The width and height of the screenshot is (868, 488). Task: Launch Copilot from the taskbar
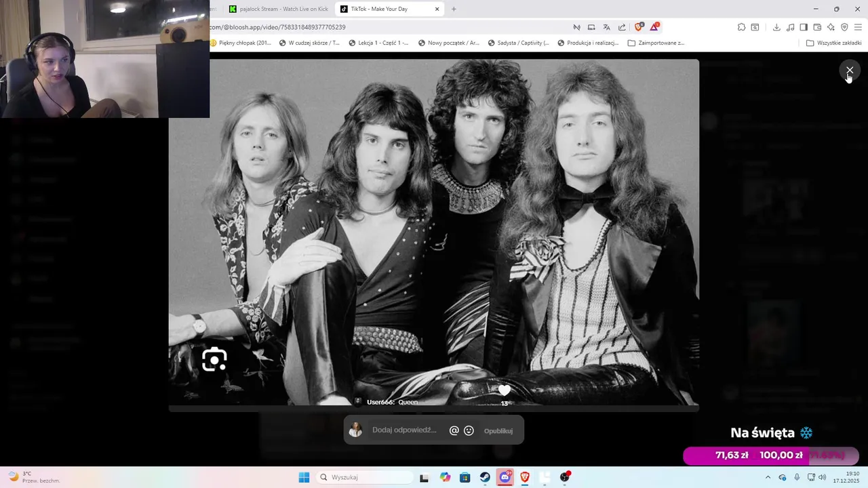(445, 477)
